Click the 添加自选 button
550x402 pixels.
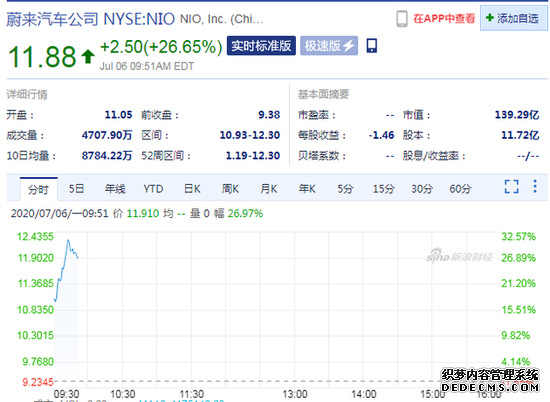pos(514,18)
